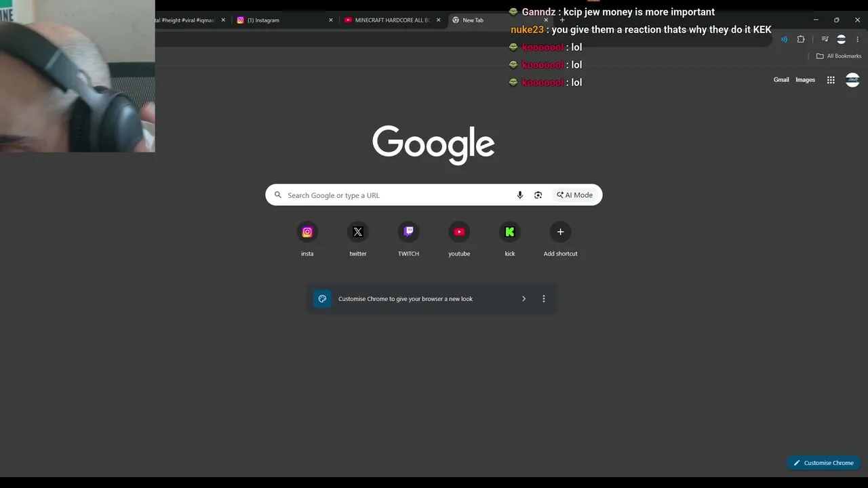Close the New Tab tab

[546, 20]
